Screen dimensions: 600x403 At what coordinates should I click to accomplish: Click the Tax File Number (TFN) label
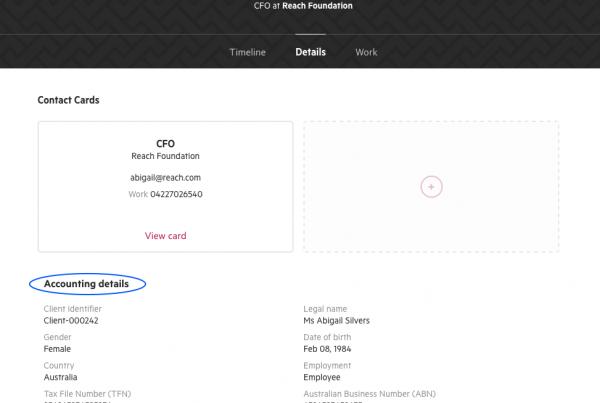coord(78,395)
